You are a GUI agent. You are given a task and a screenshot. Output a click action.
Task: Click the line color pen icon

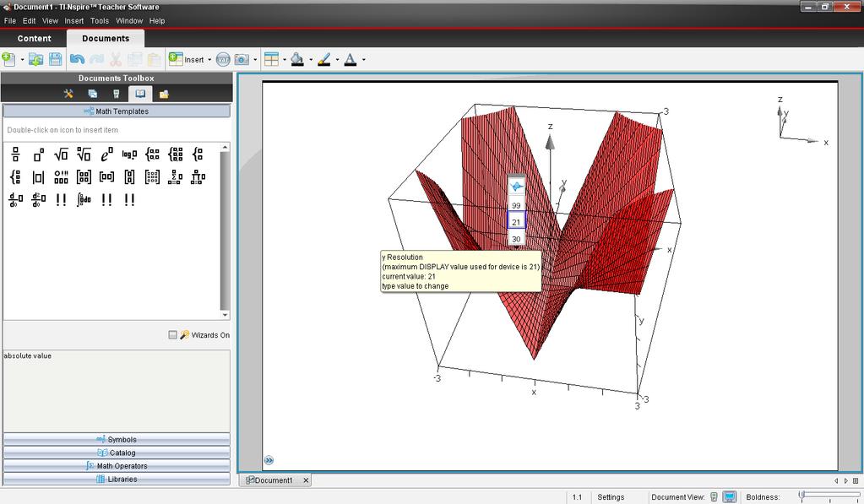(x=324, y=59)
